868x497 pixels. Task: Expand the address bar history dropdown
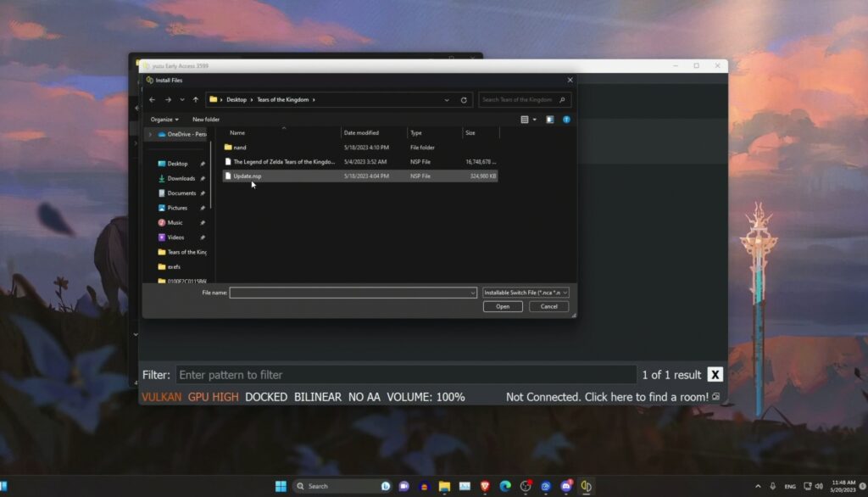pos(447,100)
